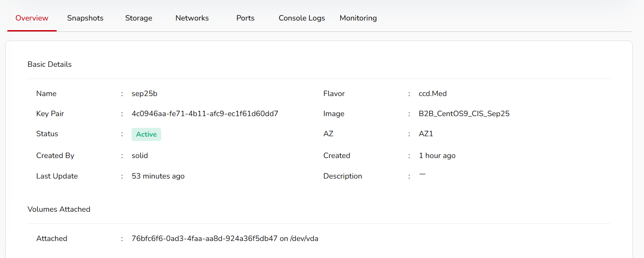Click the instance name sep25b
Screen dimensions: 644x258
(141, 94)
